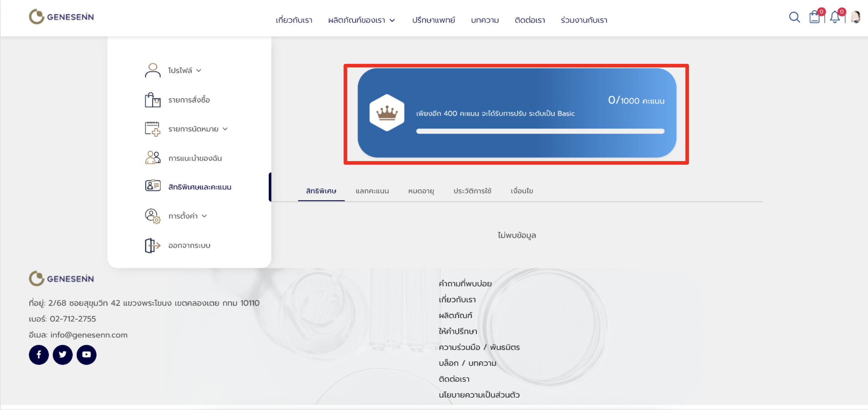Open the YouTube social icon
The image size is (868, 410).
coord(86,355)
